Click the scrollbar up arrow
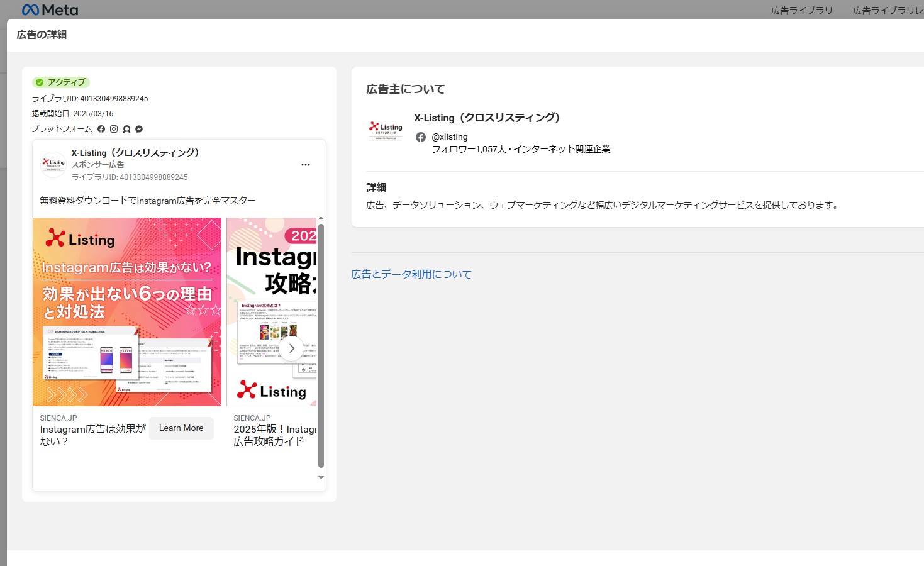Viewport: 924px width, 566px height. click(321, 218)
